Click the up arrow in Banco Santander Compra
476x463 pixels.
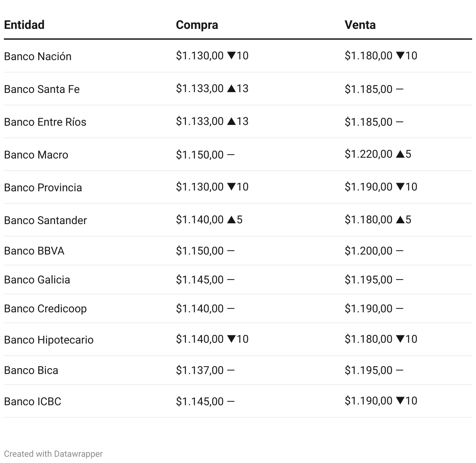point(231,220)
